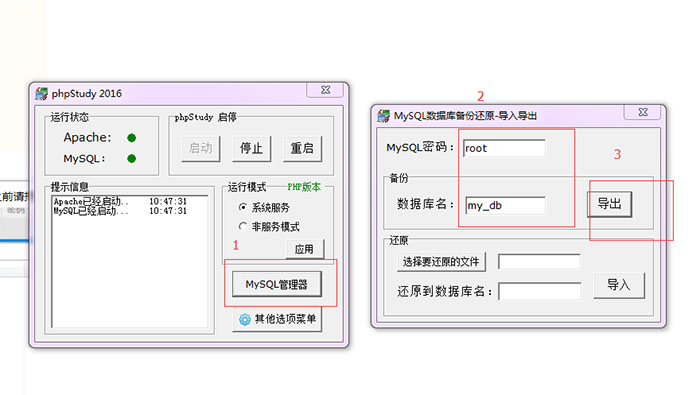
Task: Focus the MySQL密码 input field
Action: tap(504, 148)
